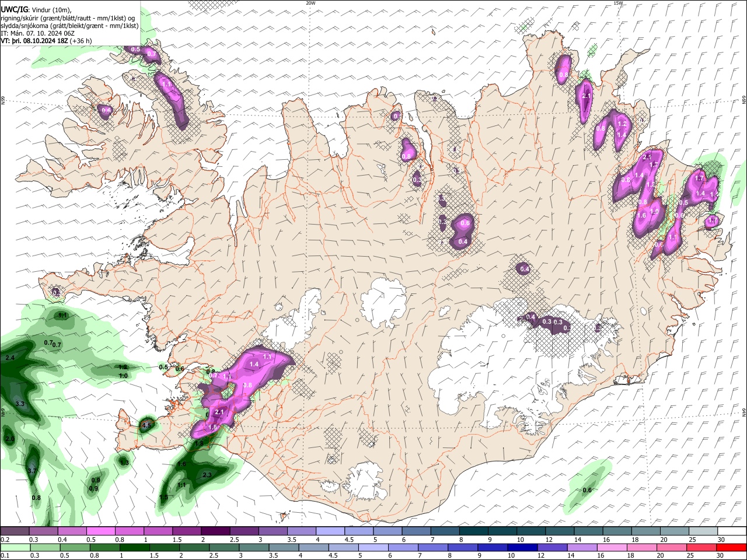Select the bright pink 0.5 snow legend swatch
The image size is (747, 560).
tap(100, 531)
